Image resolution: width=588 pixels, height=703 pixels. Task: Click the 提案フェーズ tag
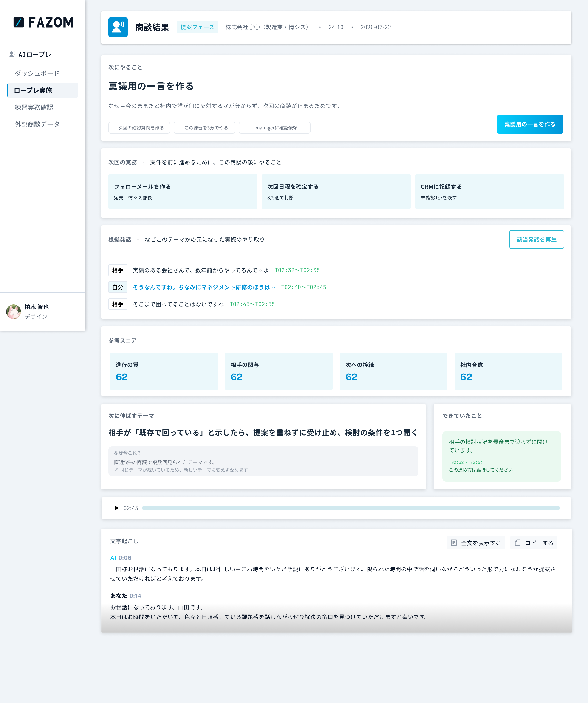(x=197, y=27)
